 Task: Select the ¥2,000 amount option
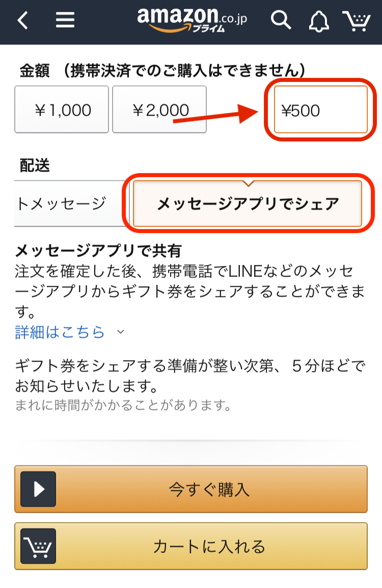pyautogui.click(x=159, y=109)
